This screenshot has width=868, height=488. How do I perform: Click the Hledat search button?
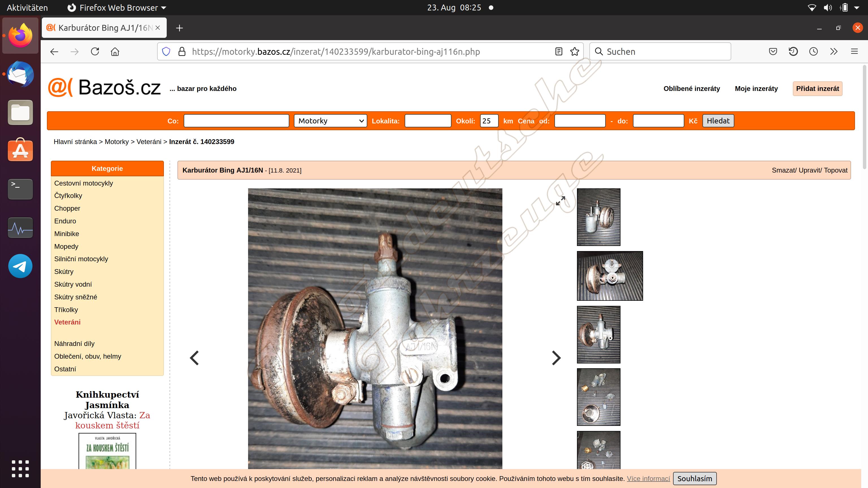coord(718,121)
